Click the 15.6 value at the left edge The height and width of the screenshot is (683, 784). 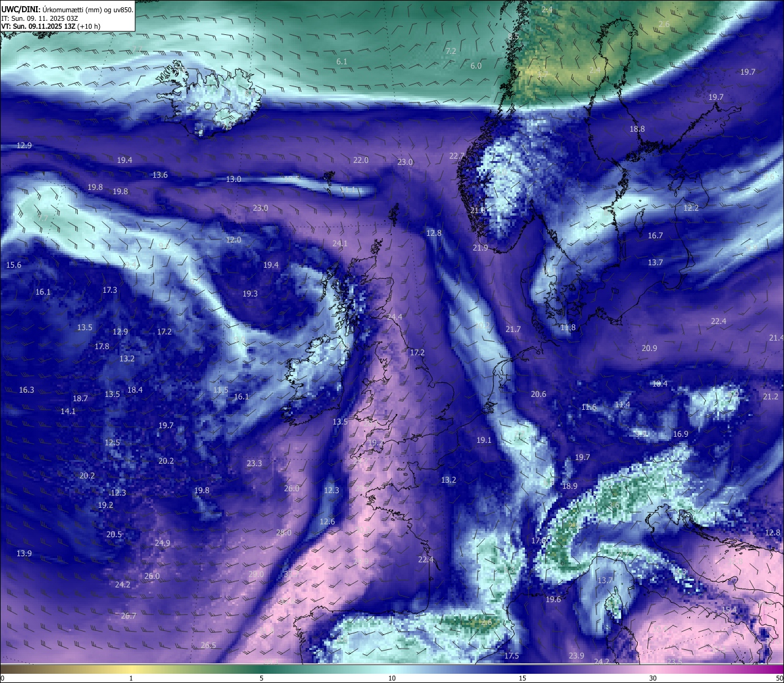point(13,265)
